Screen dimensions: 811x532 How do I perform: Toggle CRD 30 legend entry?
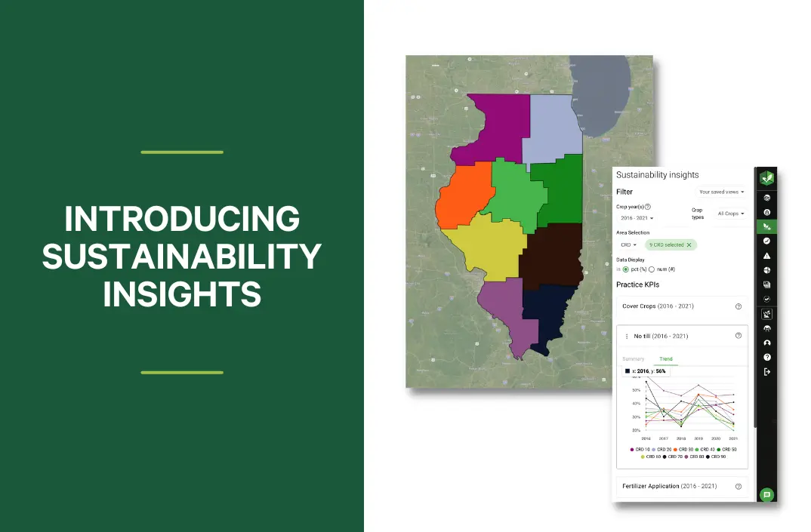[683, 450]
